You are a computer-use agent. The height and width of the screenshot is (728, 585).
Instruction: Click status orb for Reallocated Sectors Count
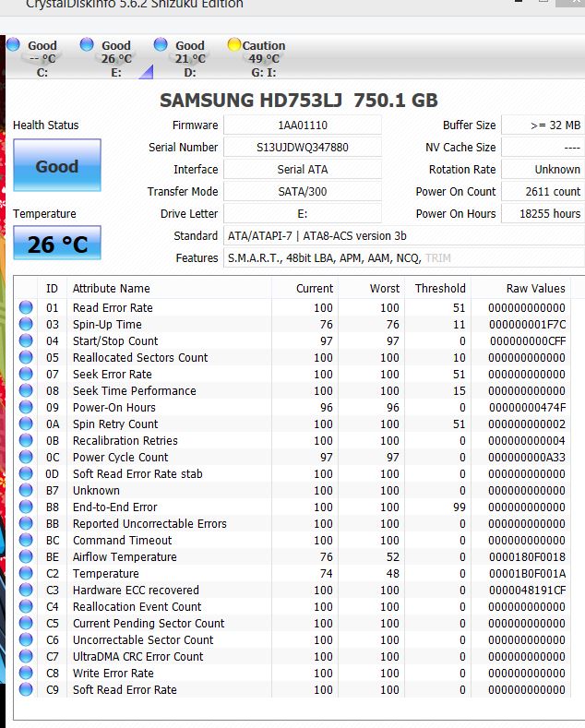(26, 357)
